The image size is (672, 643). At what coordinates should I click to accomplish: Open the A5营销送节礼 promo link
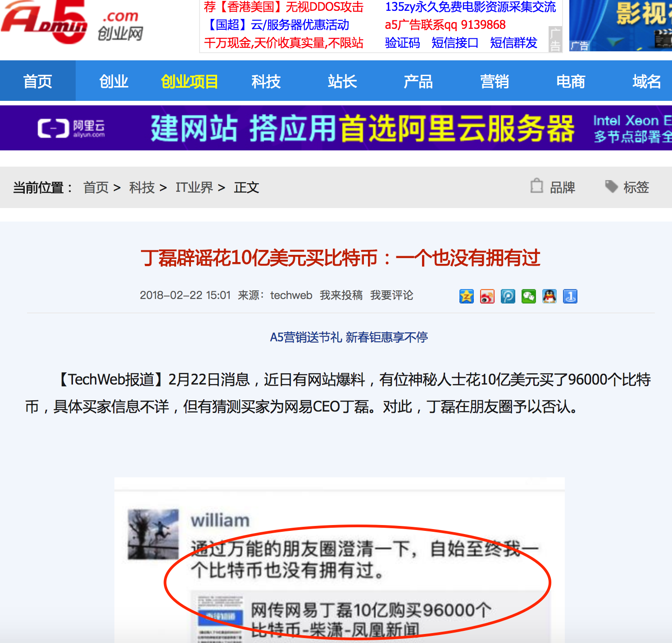(x=349, y=337)
